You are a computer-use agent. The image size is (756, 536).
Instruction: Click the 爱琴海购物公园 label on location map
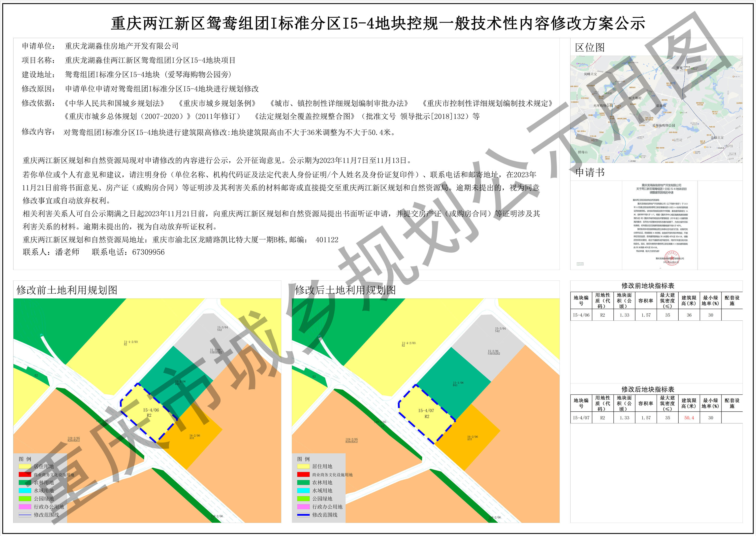click(x=664, y=125)
